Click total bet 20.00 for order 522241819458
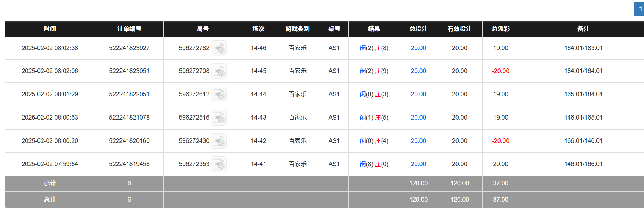This screenshot has width=644, height=210. pos(418,164)
